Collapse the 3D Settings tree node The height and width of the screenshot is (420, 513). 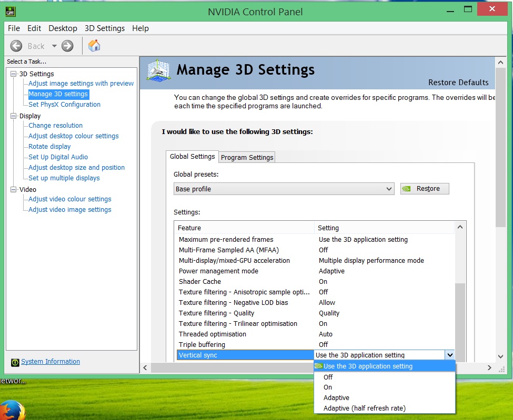13,74
